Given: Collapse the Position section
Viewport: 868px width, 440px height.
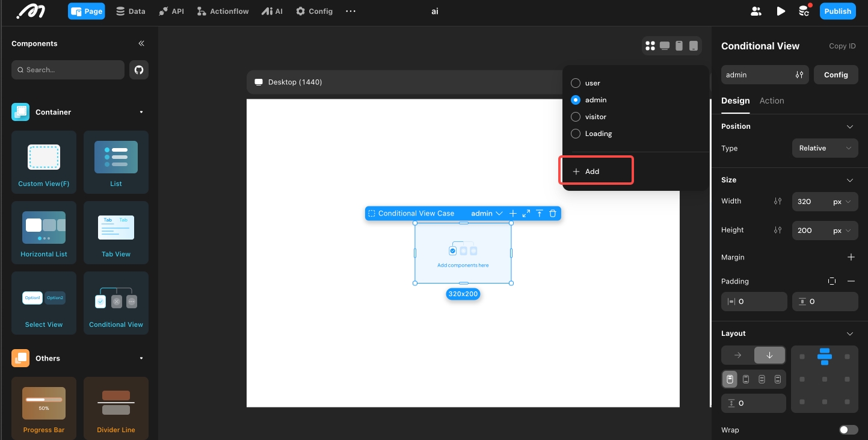Looking at the screenshot, I should pyautogui.click(x=850, y=126).
